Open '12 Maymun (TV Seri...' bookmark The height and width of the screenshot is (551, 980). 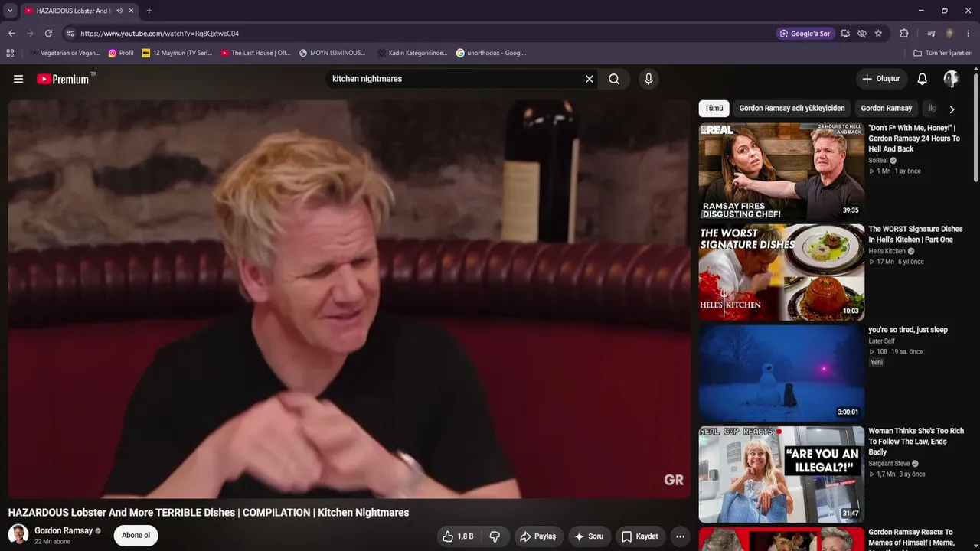(x=177, y=53)
